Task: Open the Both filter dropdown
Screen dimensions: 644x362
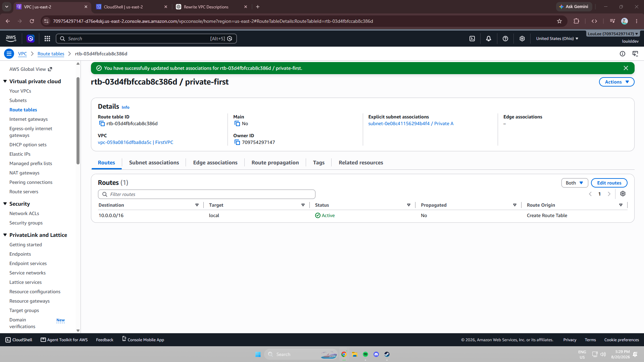Action: click(x=575, y=183)
